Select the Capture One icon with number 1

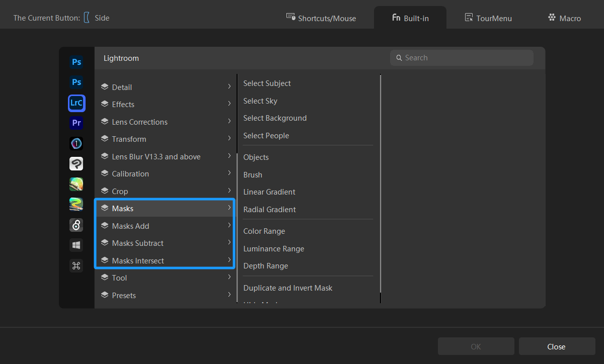click(77, 143)
